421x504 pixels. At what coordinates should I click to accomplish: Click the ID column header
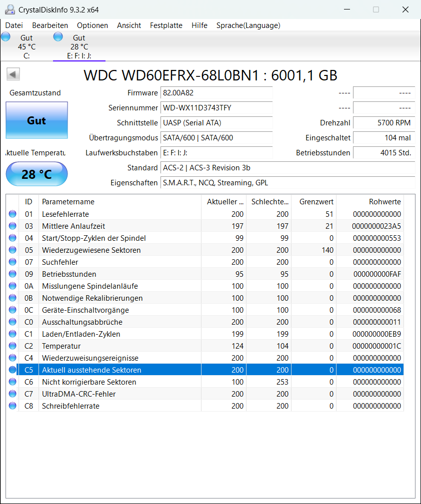[28, 201]
